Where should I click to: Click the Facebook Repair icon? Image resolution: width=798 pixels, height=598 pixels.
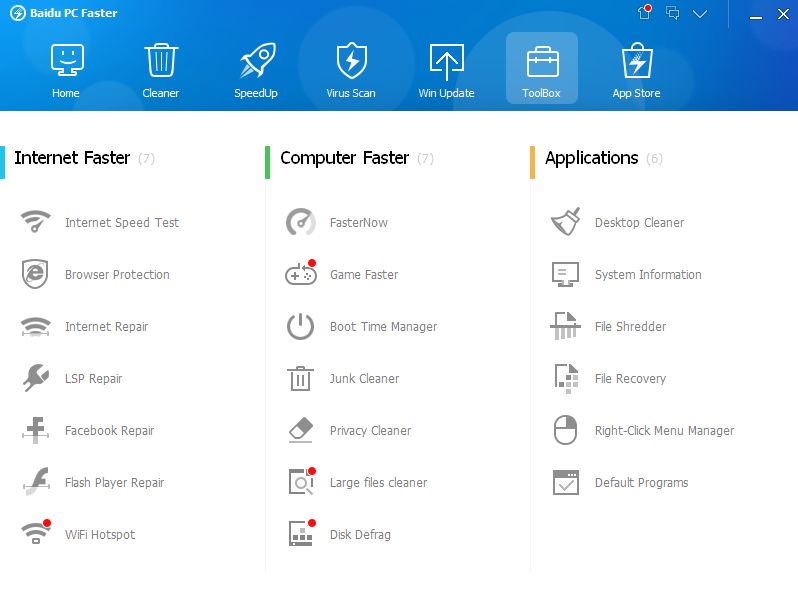tap(36, 430)
